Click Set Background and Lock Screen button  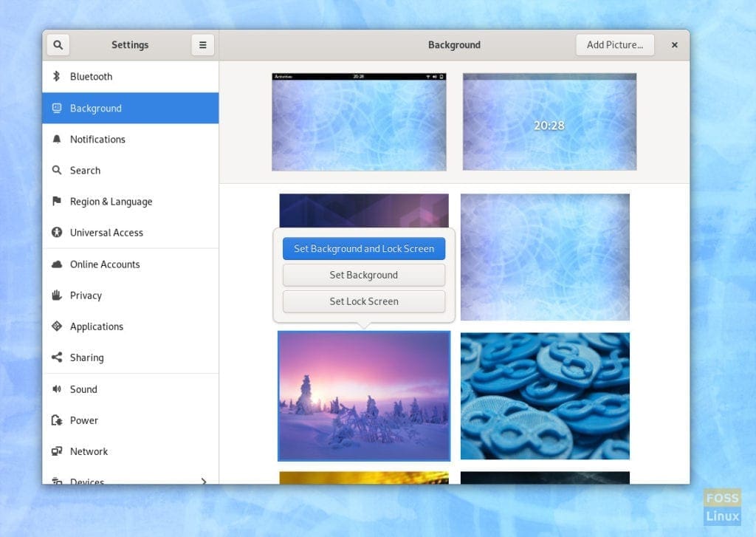[x=364, y=248]
